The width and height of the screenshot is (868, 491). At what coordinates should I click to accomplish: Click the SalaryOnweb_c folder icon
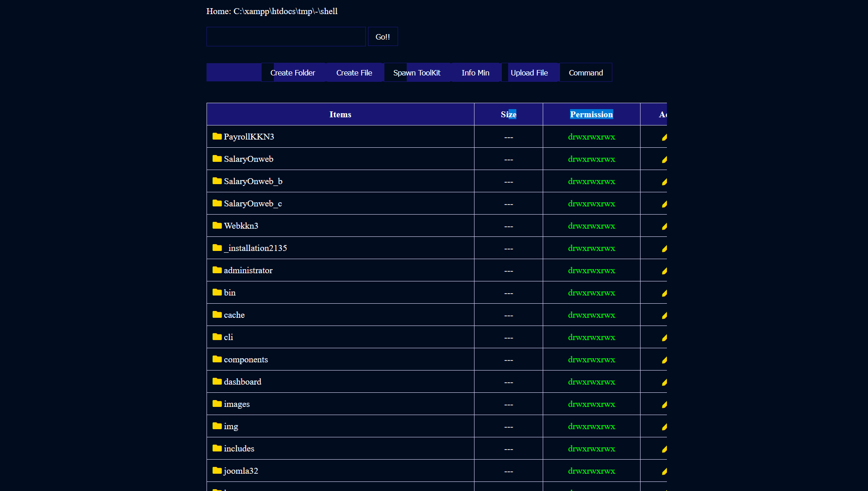pos(217,203)
